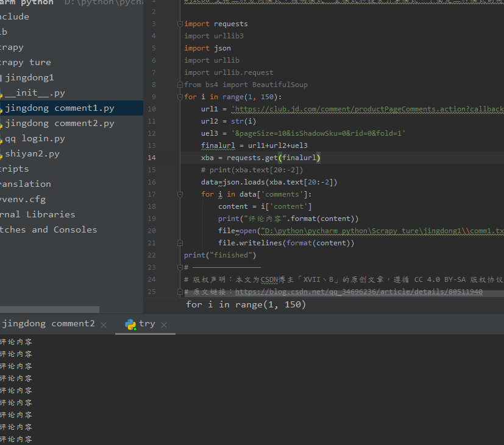Collapse the inner for loop at line 17
The image size is (504, 445).
179,194
